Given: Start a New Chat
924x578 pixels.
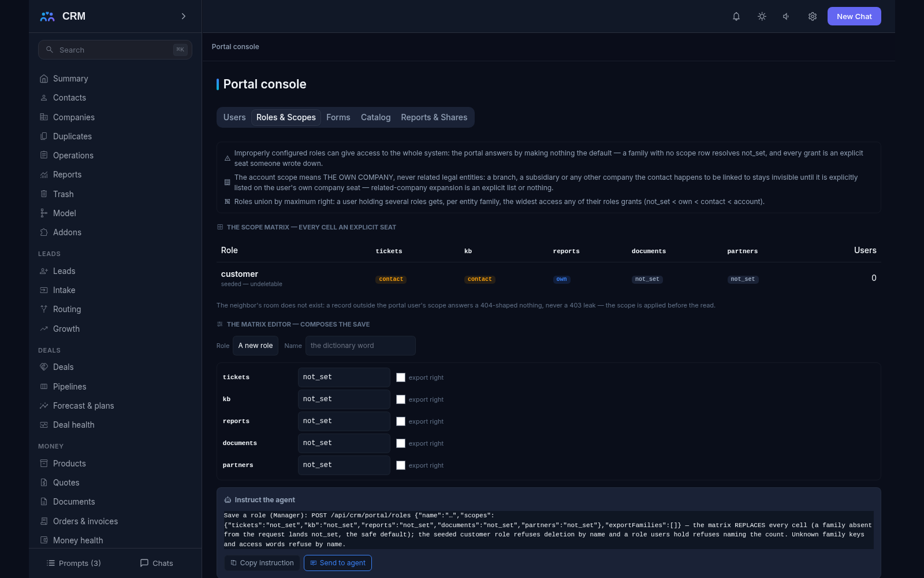Looking at the screenshot, I should tap(854, 16).
